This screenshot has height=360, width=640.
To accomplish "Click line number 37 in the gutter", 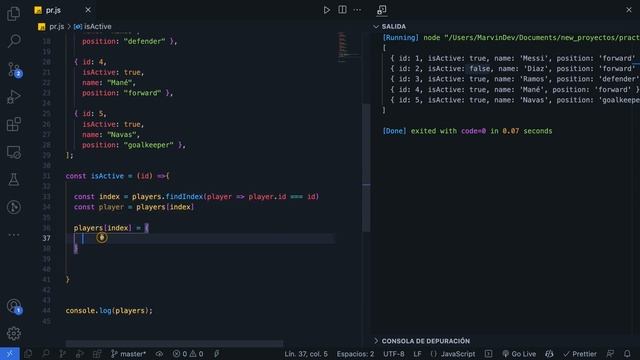I will (x=46, y=238).
